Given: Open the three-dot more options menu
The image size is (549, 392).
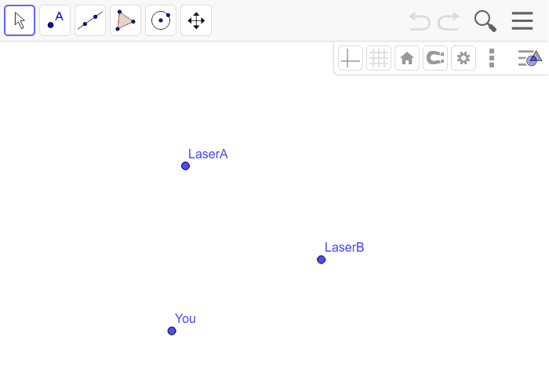Looking at the screenshot, I should click(x=492, y=58).
